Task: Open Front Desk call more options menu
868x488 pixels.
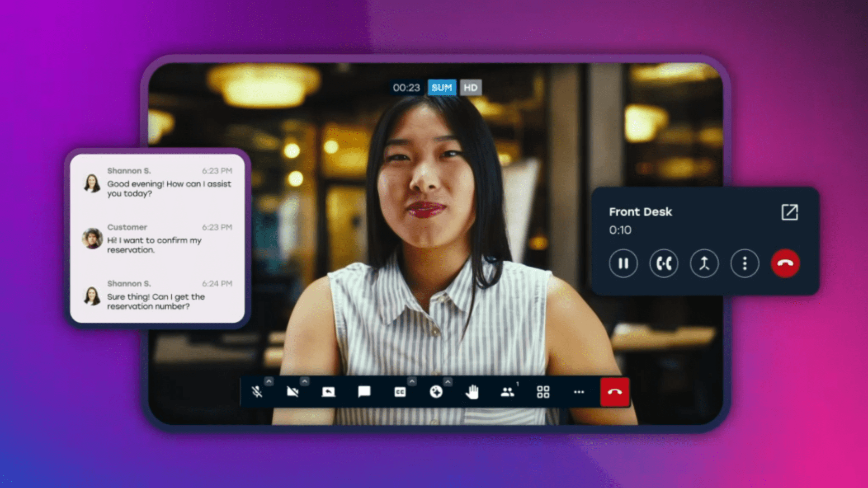Action: [745, 263]
